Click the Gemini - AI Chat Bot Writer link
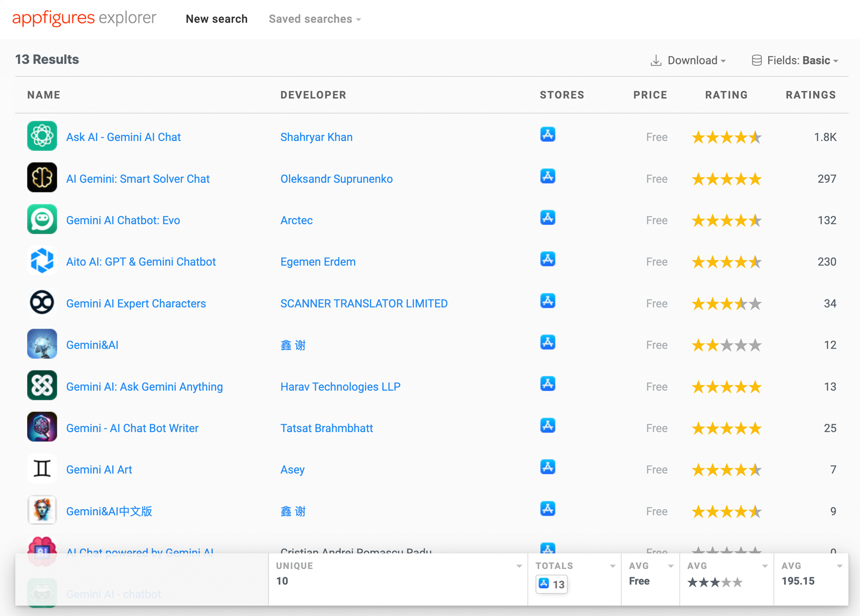Screen dimensions: 860x616 tap(132, 428)
